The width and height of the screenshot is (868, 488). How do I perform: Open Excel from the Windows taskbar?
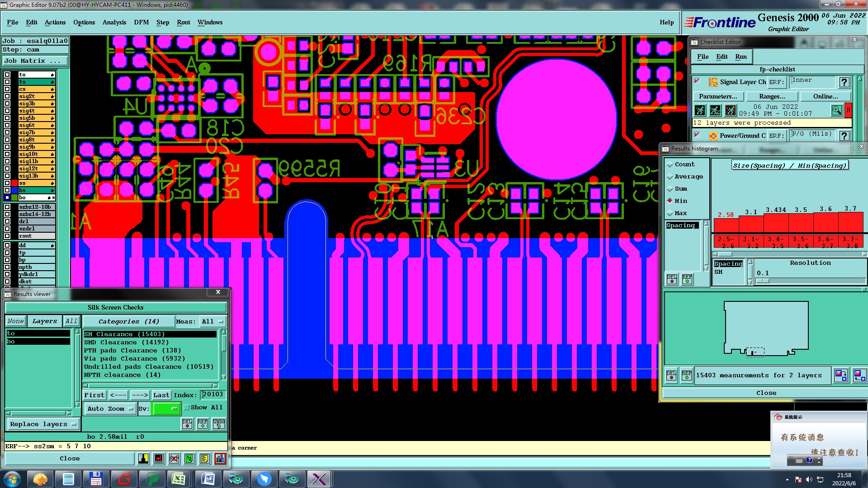coord(179,479)
